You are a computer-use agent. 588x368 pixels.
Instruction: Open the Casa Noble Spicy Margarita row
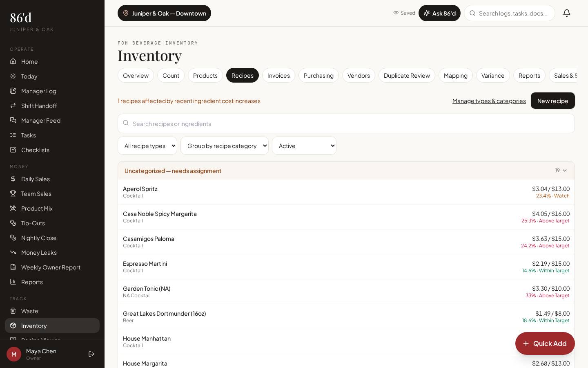346,217
